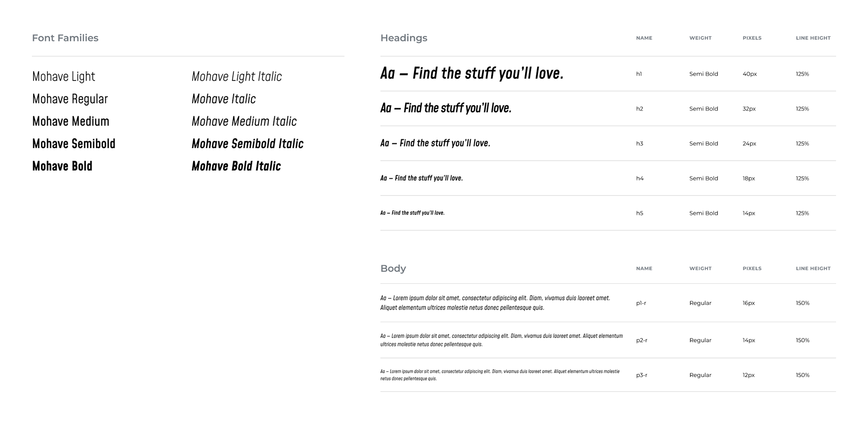Select the Mohave Regular font sample
The width and height of the screenshot is (868, 429).
coord(70,99)
